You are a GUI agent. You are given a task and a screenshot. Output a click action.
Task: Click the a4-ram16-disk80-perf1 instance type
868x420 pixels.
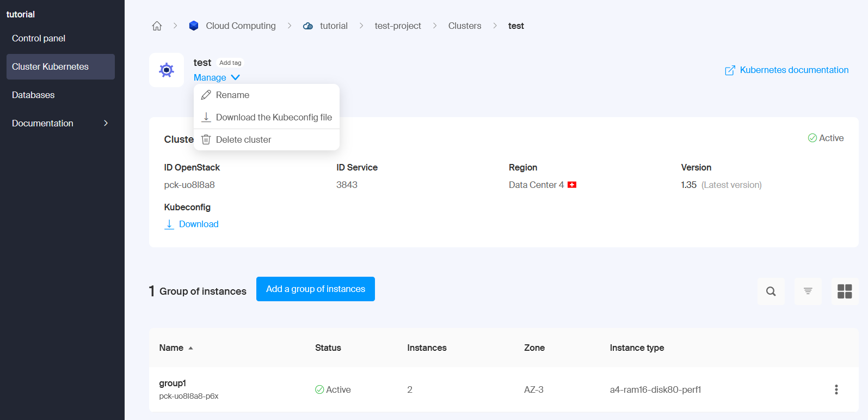pos(655,389)
